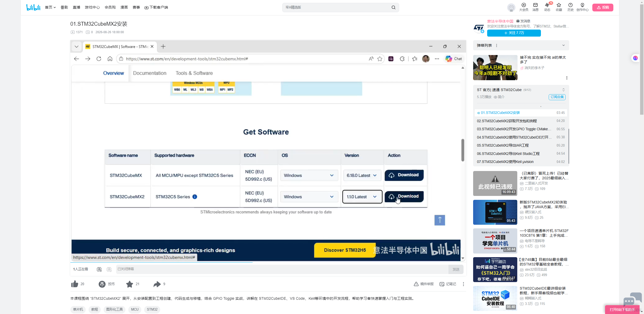Go to 直播 in top menu
Viewport: 644px width, 314px height.
(x=76, y=7)
